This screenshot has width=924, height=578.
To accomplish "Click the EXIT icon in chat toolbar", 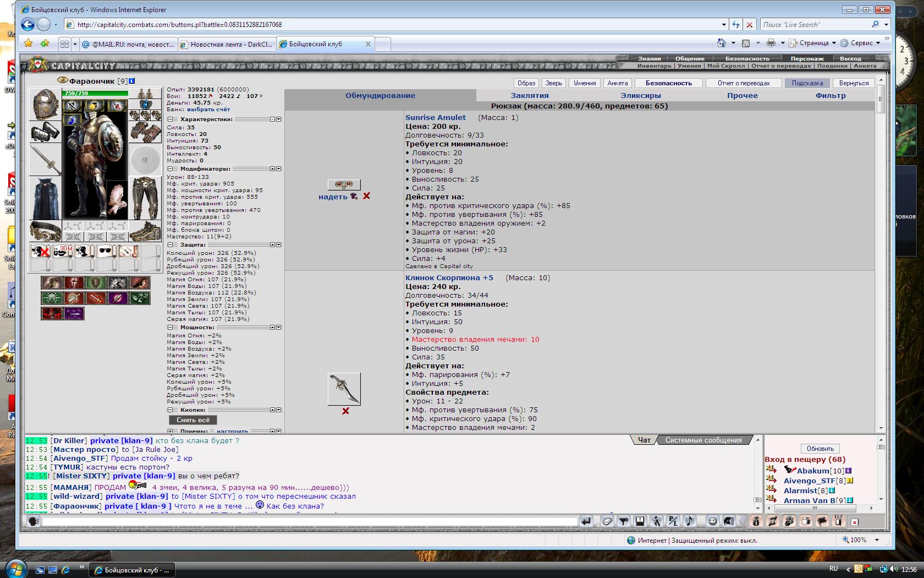I will [838, 521].
